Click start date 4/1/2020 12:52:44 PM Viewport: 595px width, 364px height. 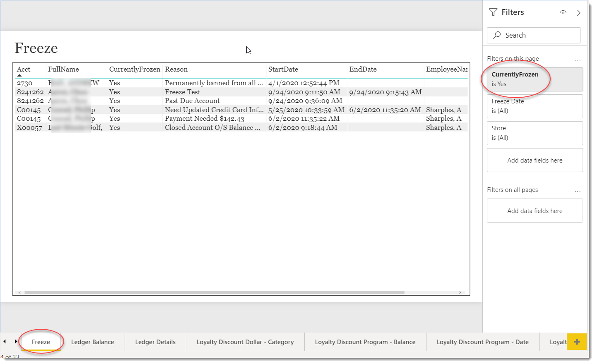click(304, 83)
